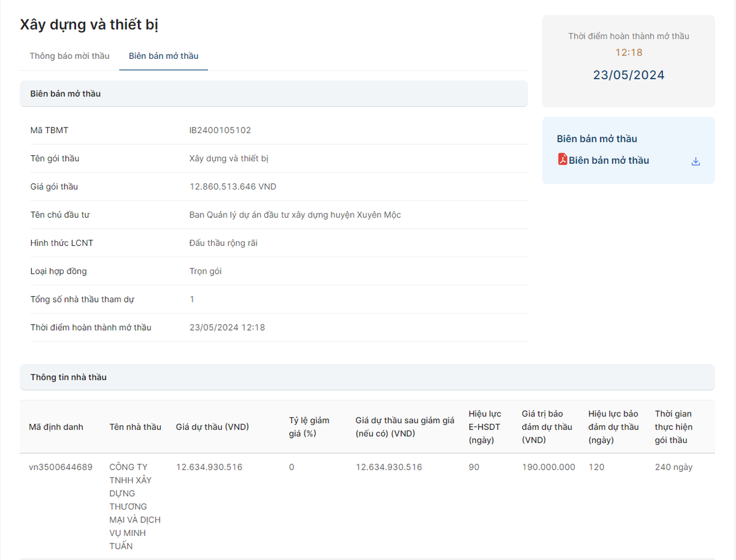Click the Thời gian thực hiện gói thầu header
Screen dimensions: 736x560
(x=673, y=427)
